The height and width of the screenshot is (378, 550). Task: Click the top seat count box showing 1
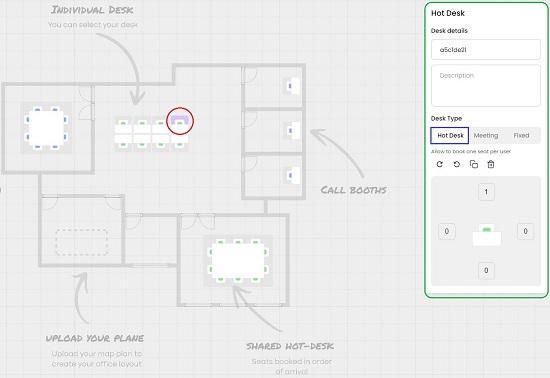point(486,192)
